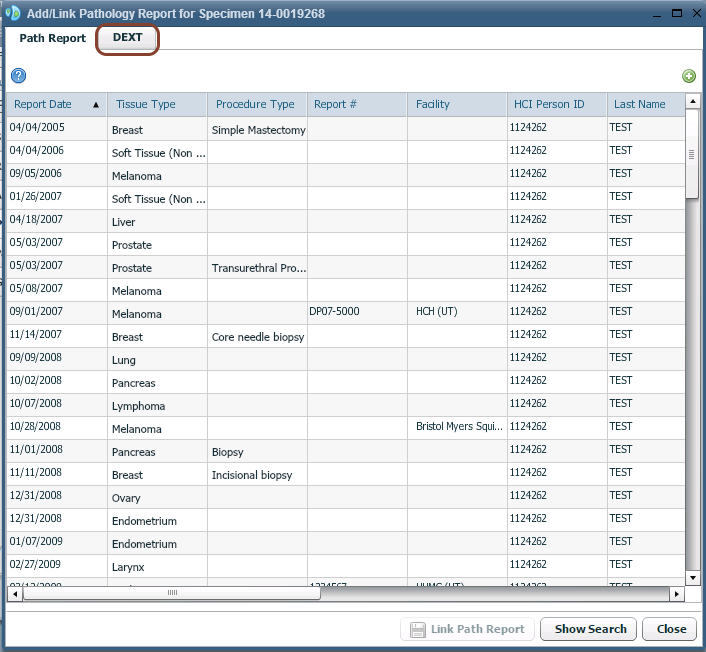Click the Larynx tissue type cell
The width and height of the screenshot is (706, 652).
click(157, 566)
